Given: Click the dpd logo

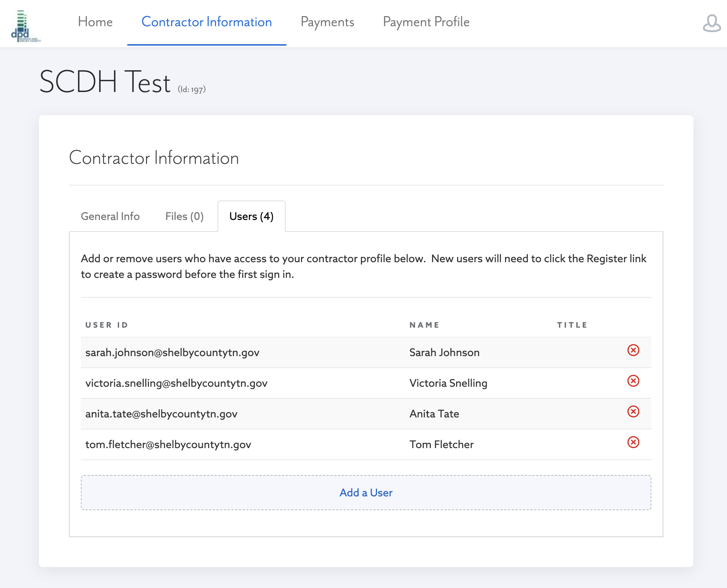Looking at the screenshot, I should click(25, 26).
